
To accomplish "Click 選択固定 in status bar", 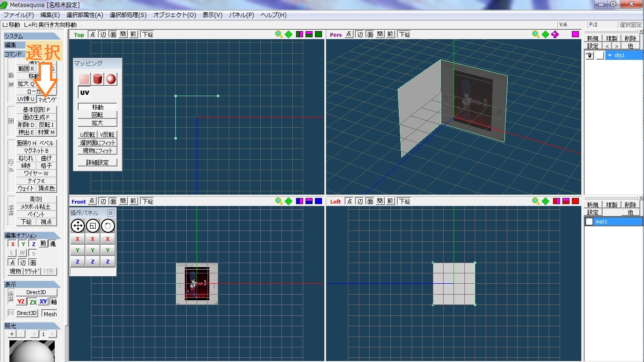I will pos(630,25).
